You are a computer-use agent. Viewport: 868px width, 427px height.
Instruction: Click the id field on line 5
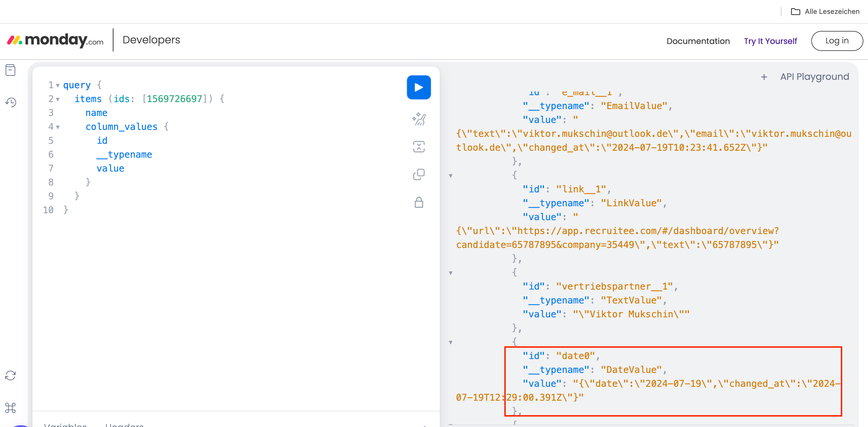pyautogui.click(x=102, y=141)
